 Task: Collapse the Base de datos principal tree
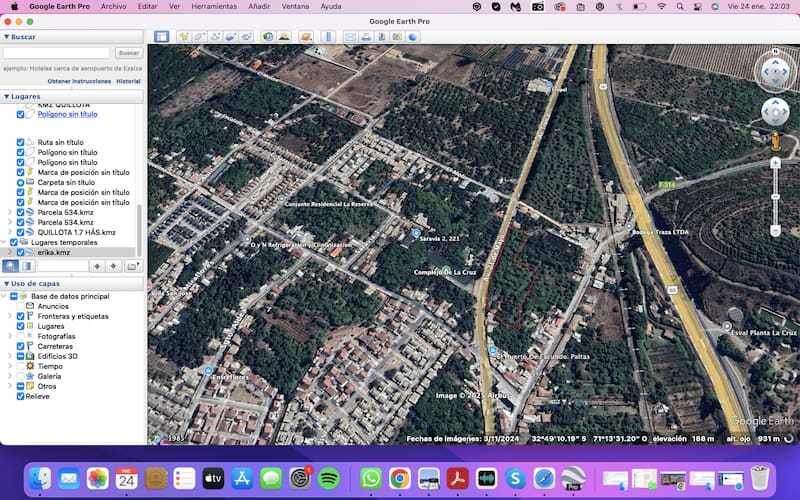(x=4, y=296)
